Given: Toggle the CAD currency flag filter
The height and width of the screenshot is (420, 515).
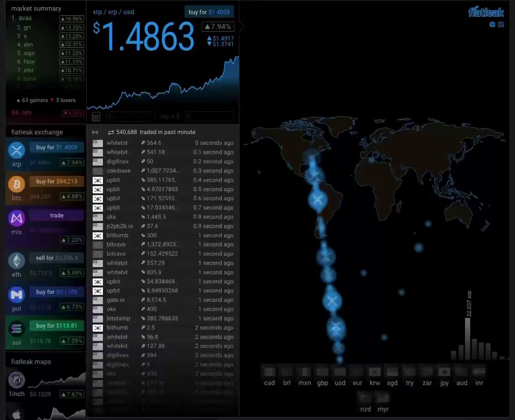Looking at the screenshot, I should click(270, 372).
